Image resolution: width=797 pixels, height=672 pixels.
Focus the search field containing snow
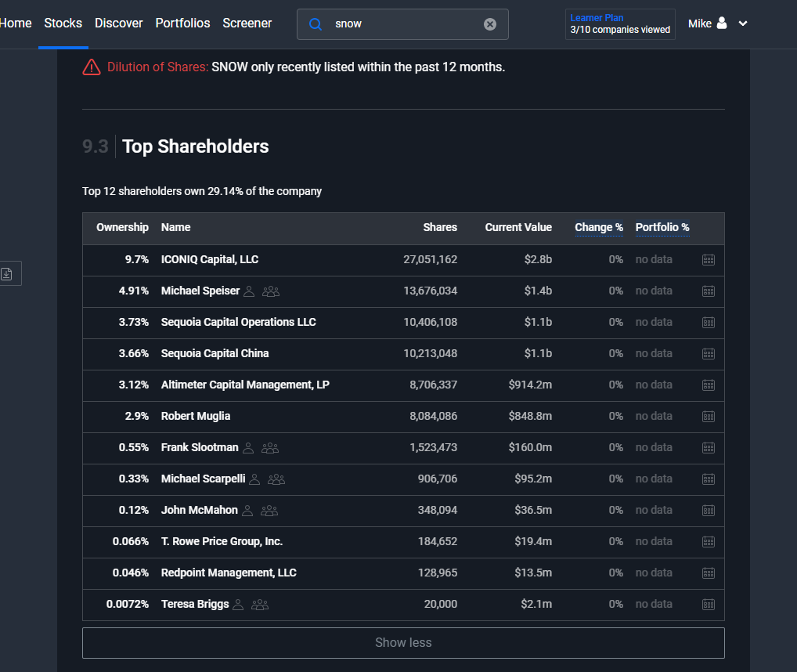coord(402,24)
